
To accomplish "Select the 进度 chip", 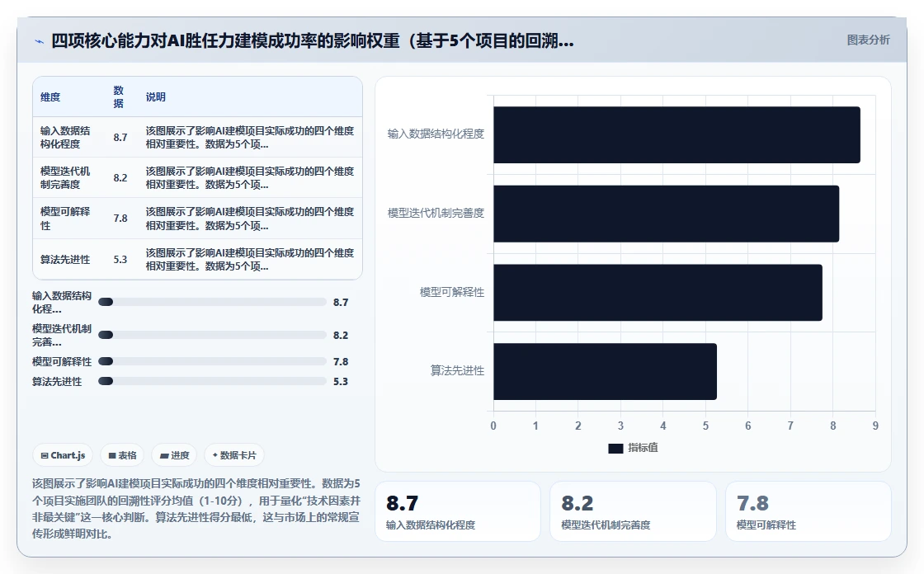I will click(174, 455).
